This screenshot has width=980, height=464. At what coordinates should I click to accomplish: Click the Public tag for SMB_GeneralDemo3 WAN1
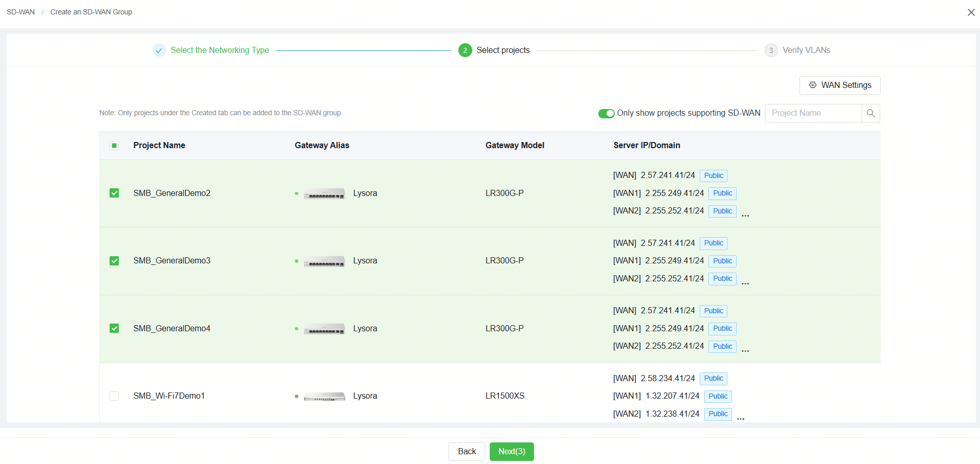tap(722, 261)
